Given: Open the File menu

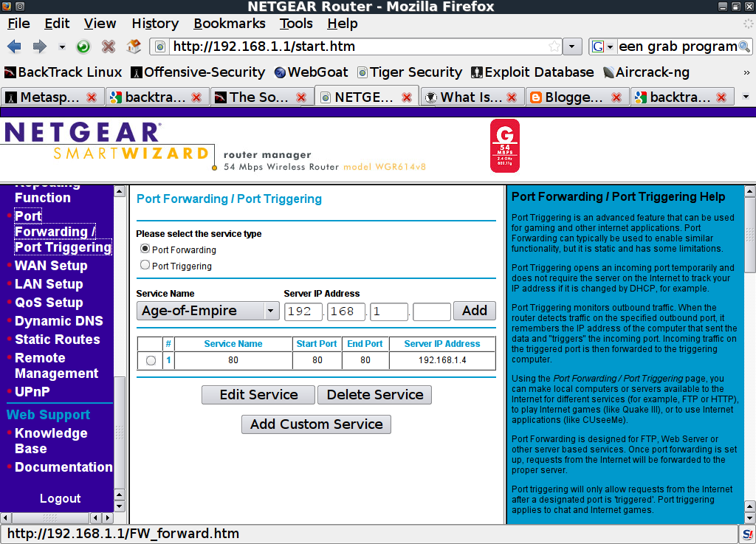Looking at the screenshot, I should (x=18, y=24).
